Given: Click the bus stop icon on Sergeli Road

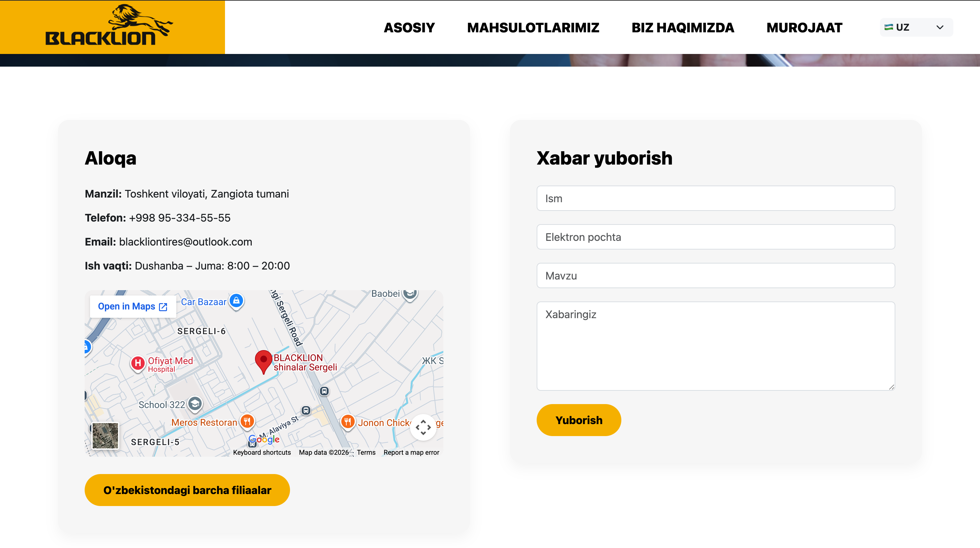Looking at the screenshot, I should tap(324, 391).
